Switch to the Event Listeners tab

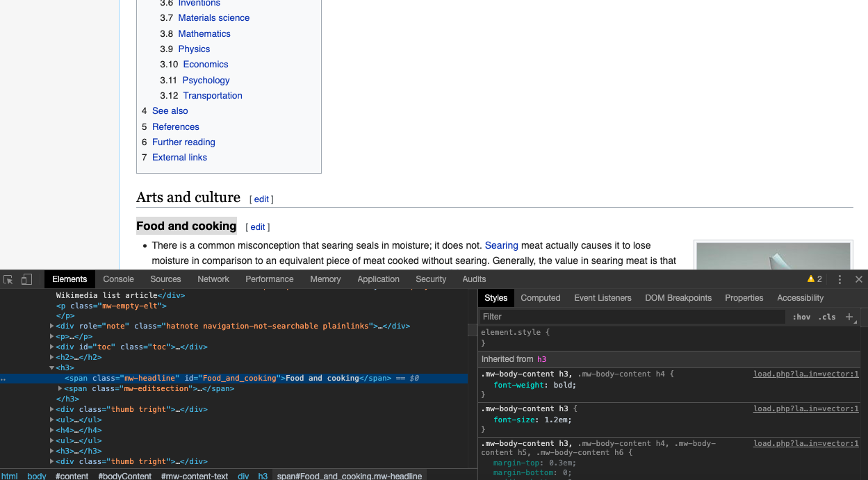603,297
